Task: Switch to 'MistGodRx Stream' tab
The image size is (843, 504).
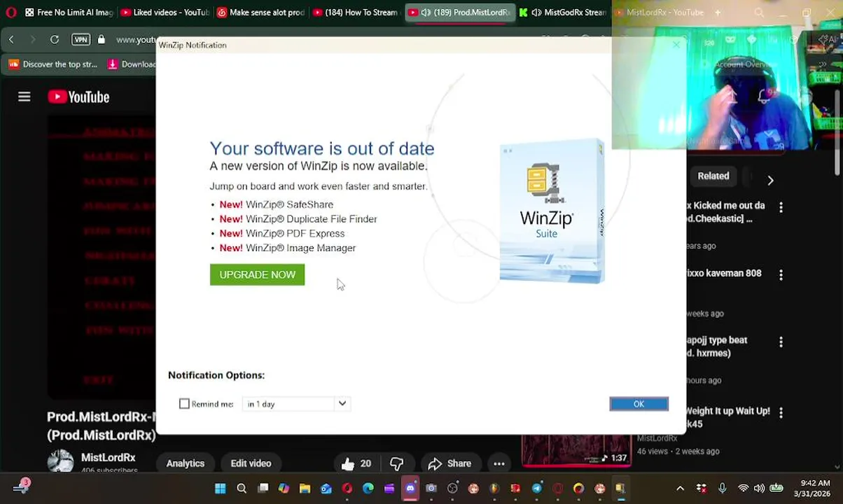Action: [563, 13]
